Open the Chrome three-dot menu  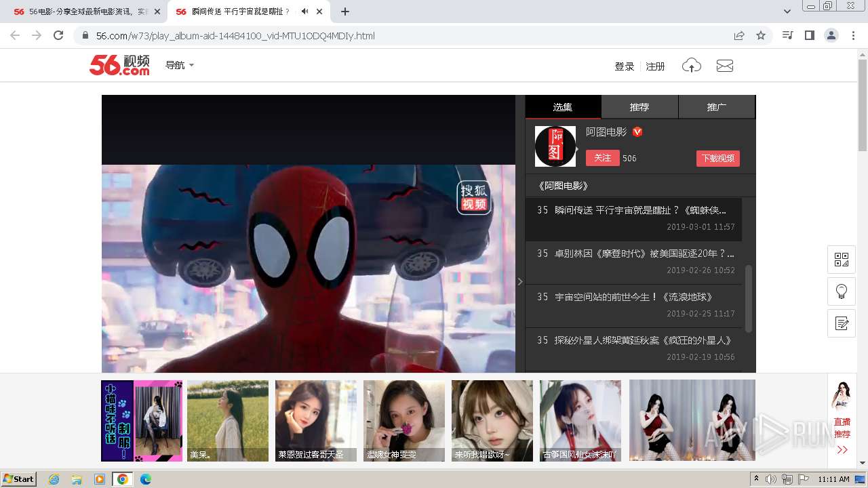pos(853,35)
